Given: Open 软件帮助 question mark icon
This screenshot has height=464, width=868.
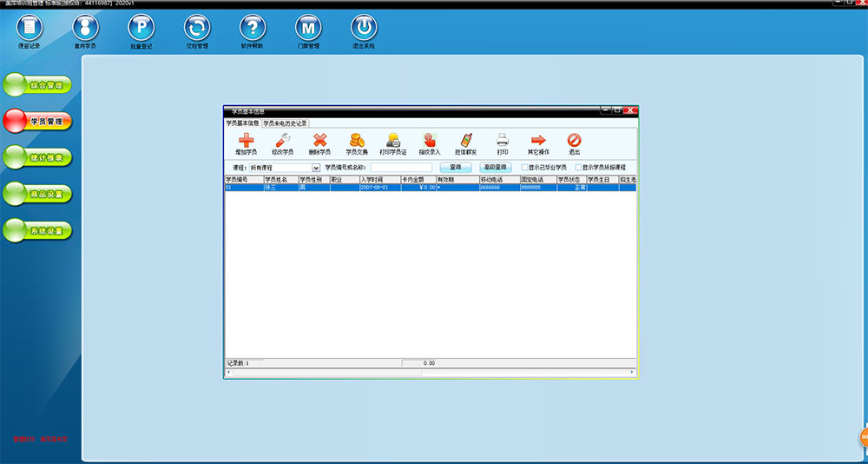Looking at the screenshot, I should (252, 28).
